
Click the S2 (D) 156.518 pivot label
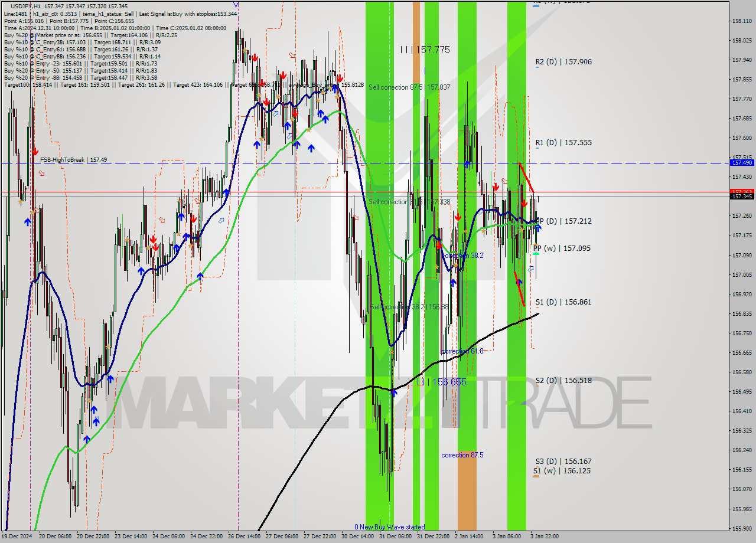point(563,381)
